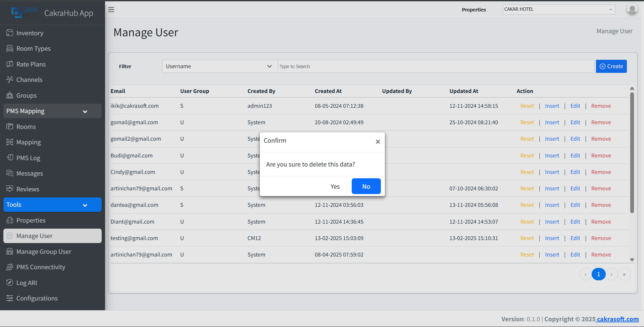Select Manage Group User menu item
Screen dimensions: 644x327
click(x=44, y=251)
